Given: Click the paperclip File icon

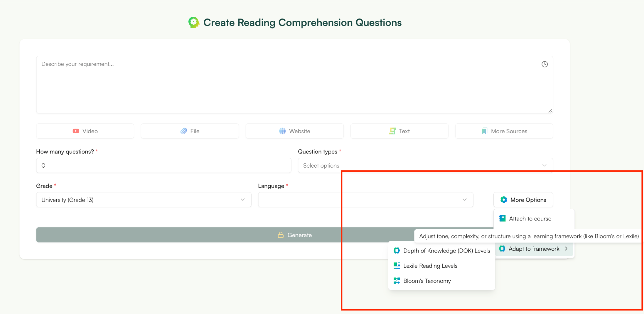Looking at the screenshot, I should [184, 131].
